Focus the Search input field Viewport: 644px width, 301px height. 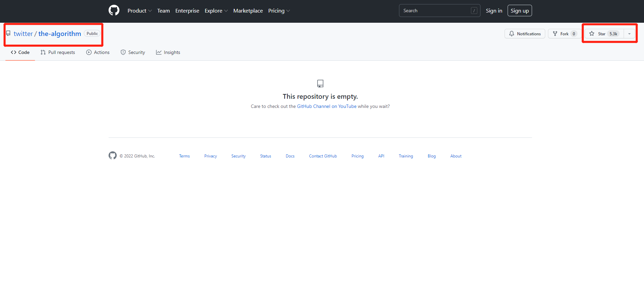click(x=439, y=11)
